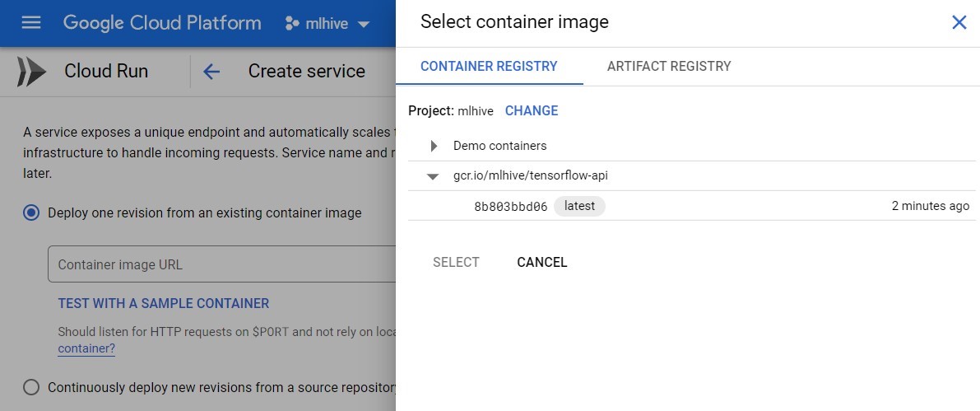Viewport: 980px width, 411px height.
Task: Close the Select container image panel
Action: pyautogui.click(x=959, y=22)
